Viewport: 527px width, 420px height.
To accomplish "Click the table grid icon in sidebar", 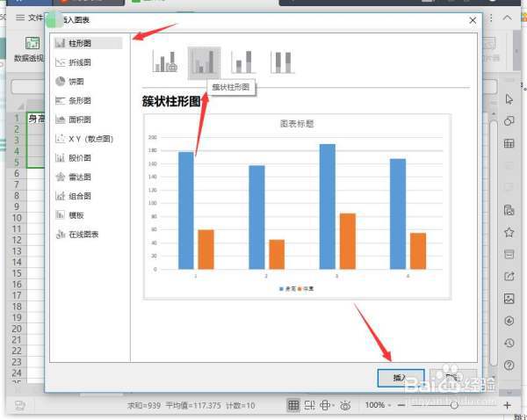I will (x=509, y=143).
